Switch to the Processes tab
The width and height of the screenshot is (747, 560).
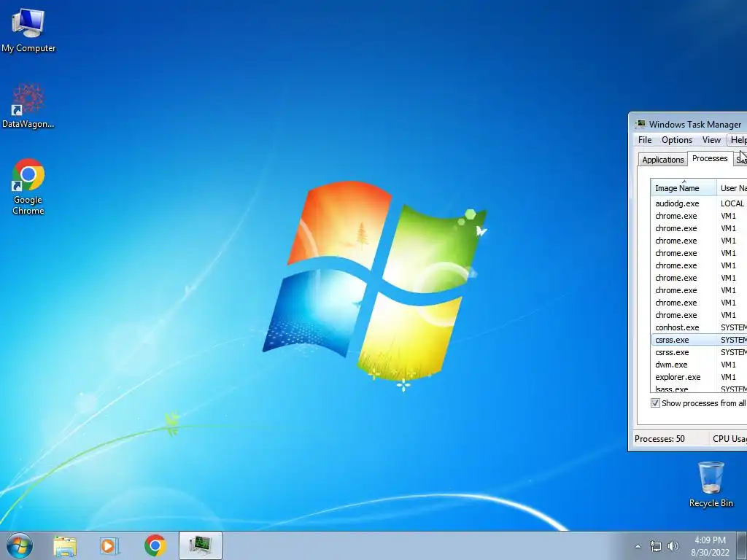(710, 158)
